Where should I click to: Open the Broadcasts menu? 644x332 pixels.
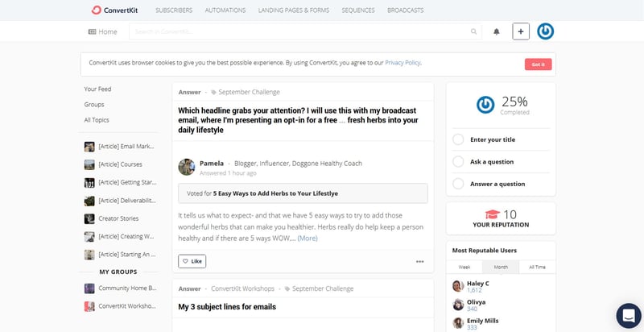406,10
